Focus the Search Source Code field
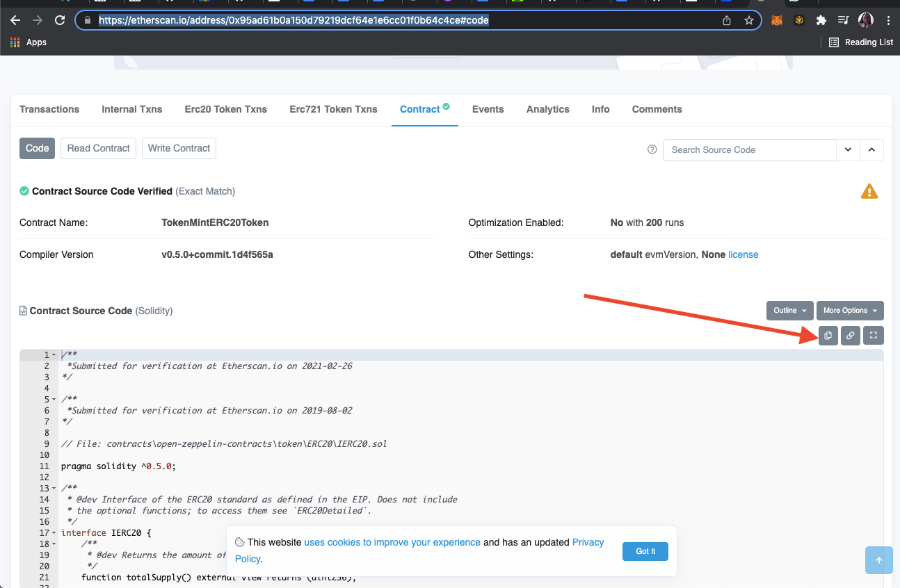900x588 pixels. [x=749, y=149]
